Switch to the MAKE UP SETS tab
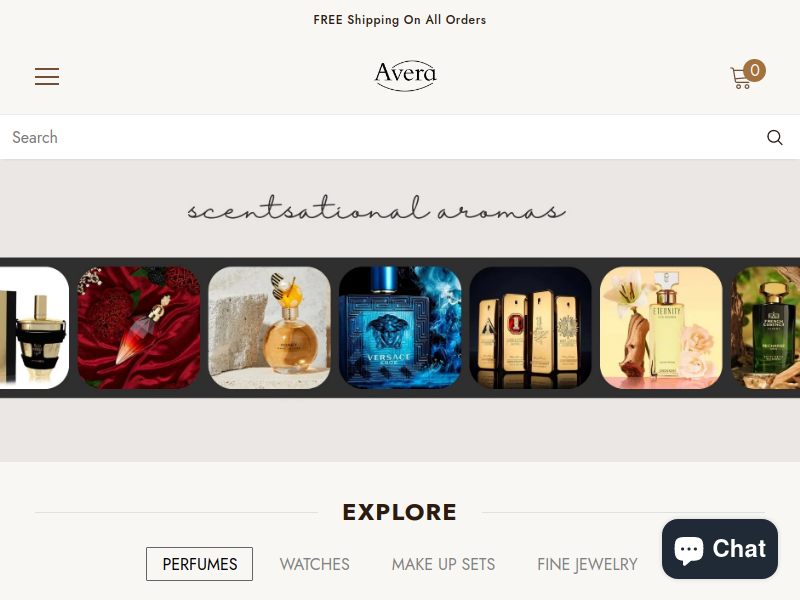Image resolution: width=800 pixels, height=600 pixels. pos(443,564)
